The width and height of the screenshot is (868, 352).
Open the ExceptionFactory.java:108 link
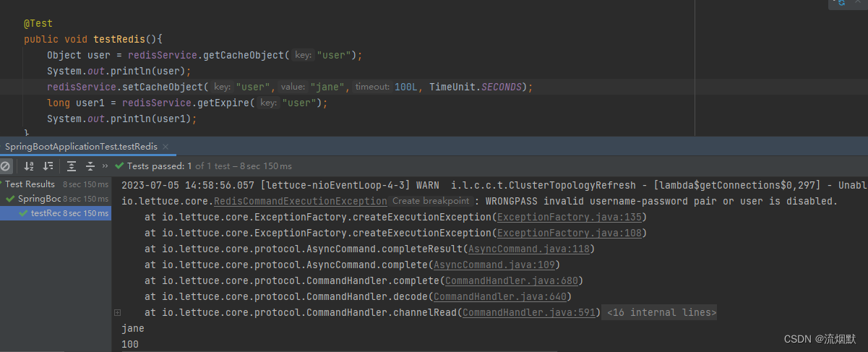569,233
